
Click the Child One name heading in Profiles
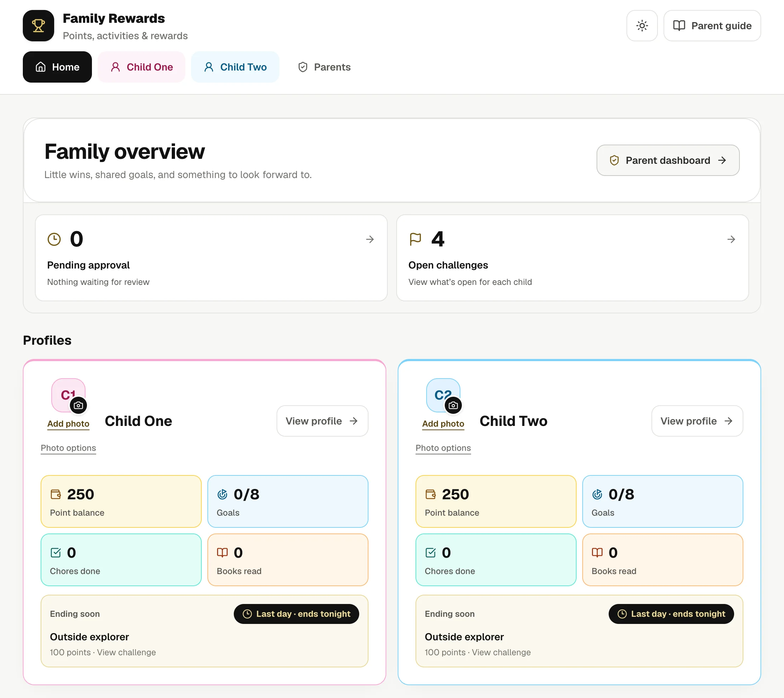coord(139,421)
